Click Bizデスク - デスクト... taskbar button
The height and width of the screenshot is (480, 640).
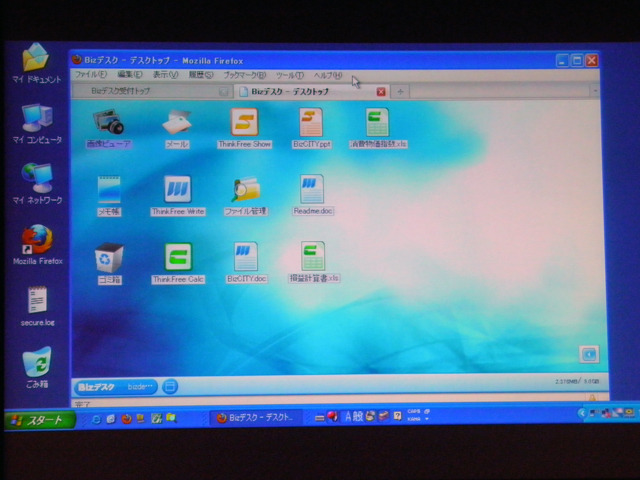(x=256, y=418)
